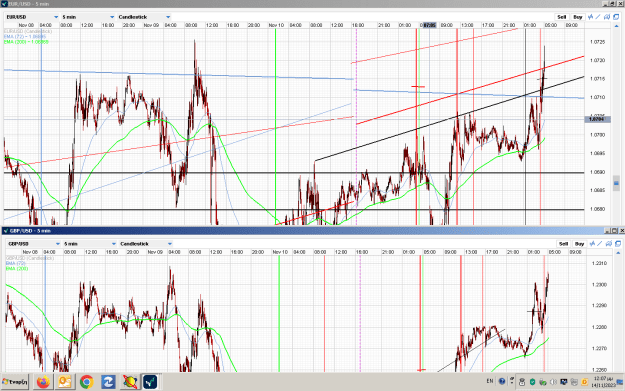The image size is (625, 391).
Task: Open Windows Start button
Action: click(x=15, y=382)
